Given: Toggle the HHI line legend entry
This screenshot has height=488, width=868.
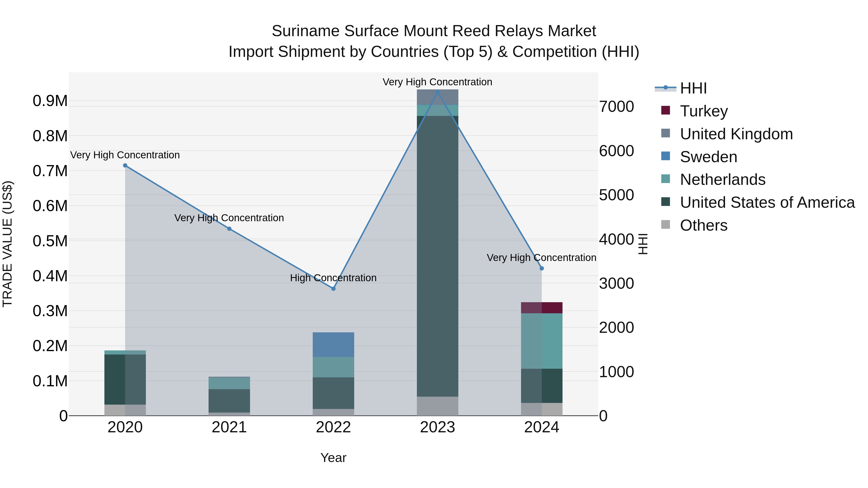Looking at the screenshot, I should (681, 88).
